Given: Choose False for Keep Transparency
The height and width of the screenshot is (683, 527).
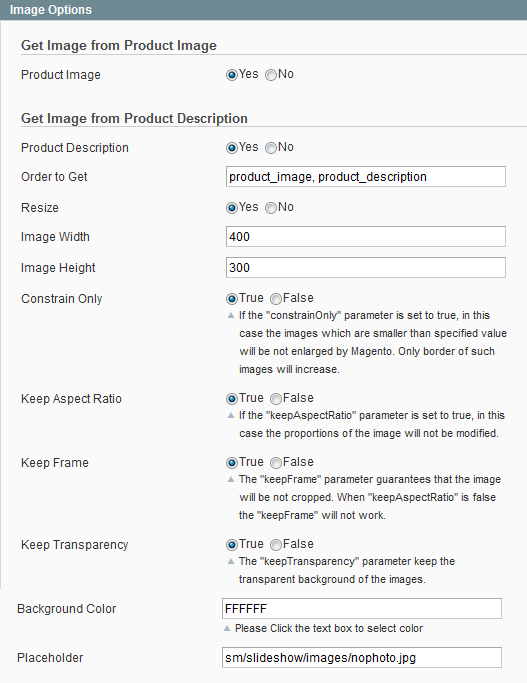Looking at the screenshot, I should [276, 544].
